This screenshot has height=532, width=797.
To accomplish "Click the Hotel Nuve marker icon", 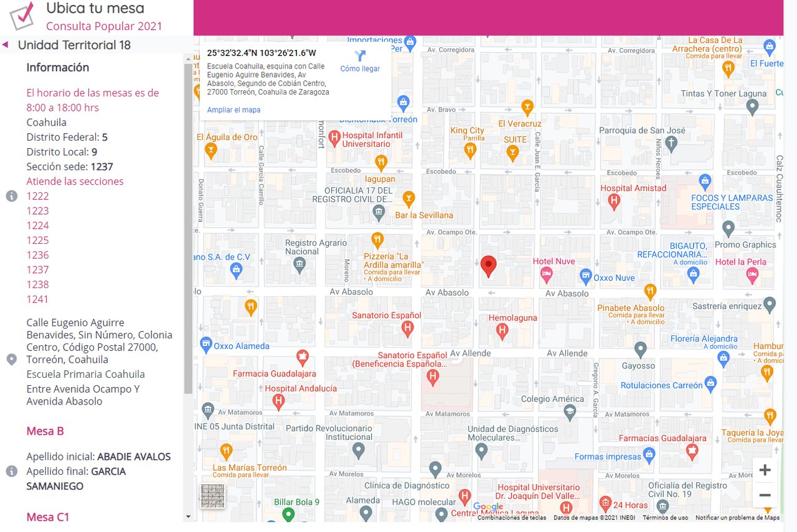I will point(546,274).
